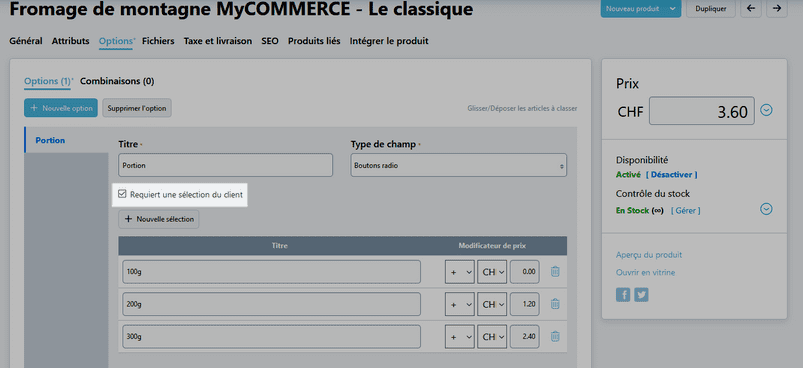Click price modifier value 1.20
803x368 pixels.
click(524, 305)
